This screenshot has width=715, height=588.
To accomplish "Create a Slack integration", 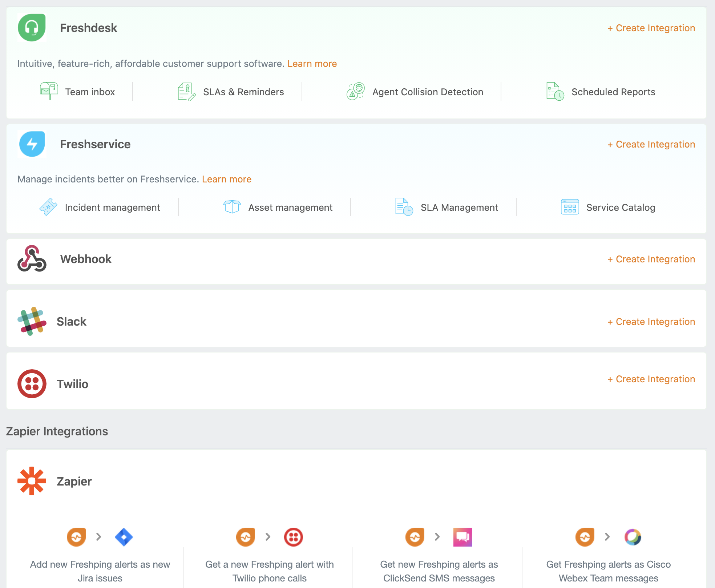I will 651,322.
